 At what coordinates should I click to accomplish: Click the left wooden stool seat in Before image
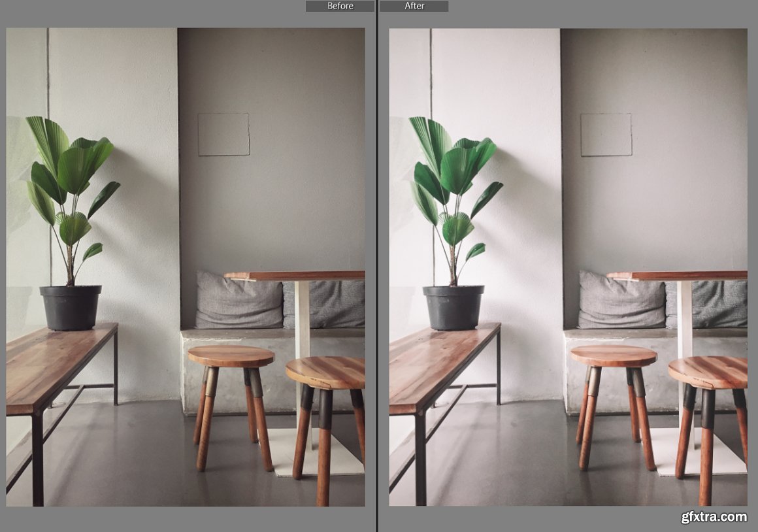[x=231, y=356]
